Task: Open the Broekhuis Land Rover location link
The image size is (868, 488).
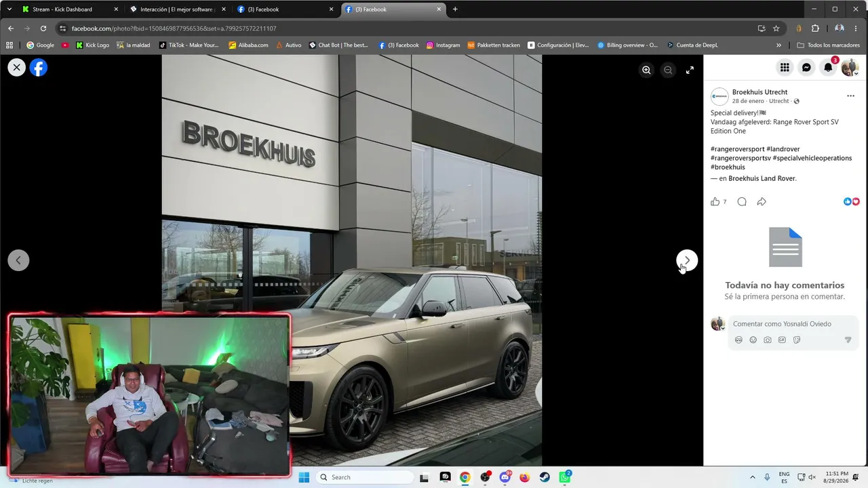Action: 762,179
